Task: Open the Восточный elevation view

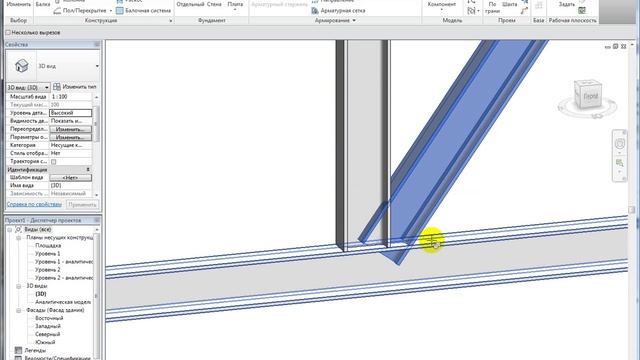Action: pos(49,318)
